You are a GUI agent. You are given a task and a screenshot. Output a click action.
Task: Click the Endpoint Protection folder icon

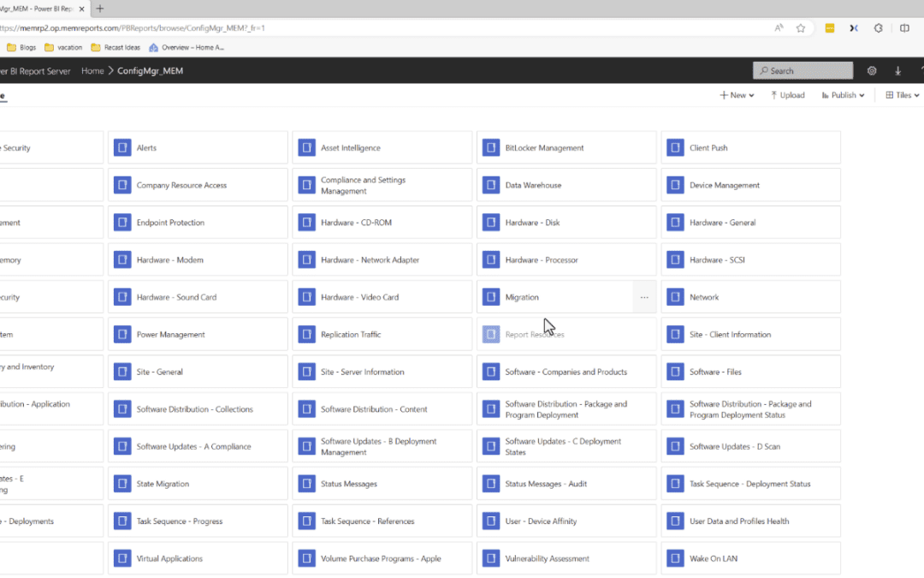click(x=122, y=223)
